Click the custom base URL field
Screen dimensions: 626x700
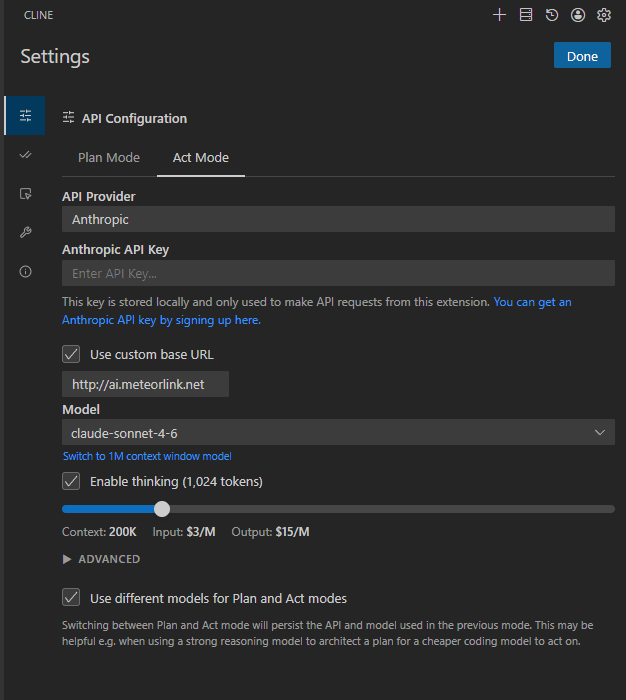pyautogui.click(x=145, y=384)
